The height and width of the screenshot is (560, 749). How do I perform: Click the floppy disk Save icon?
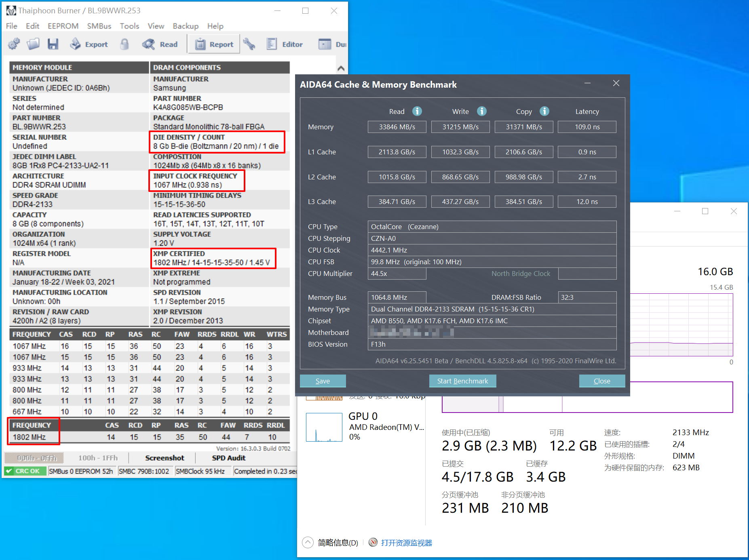click(x=53, y=44)
